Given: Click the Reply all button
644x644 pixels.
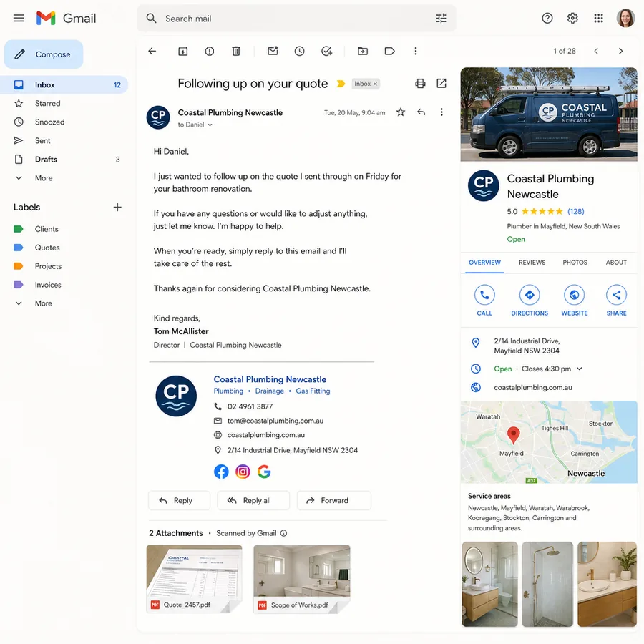Looking at the screenshot, I should click(x=253, y=500).
